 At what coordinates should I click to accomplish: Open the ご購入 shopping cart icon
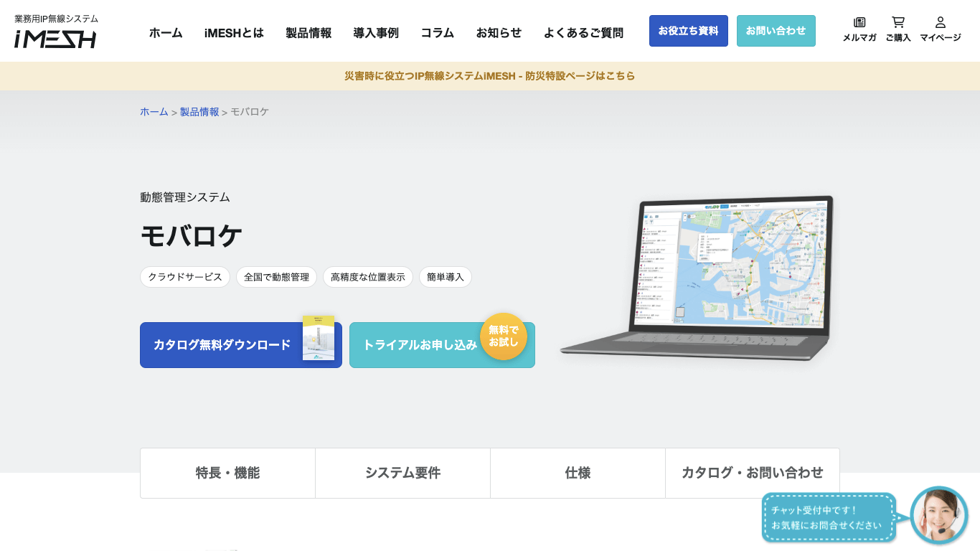[x=899, y=30]
